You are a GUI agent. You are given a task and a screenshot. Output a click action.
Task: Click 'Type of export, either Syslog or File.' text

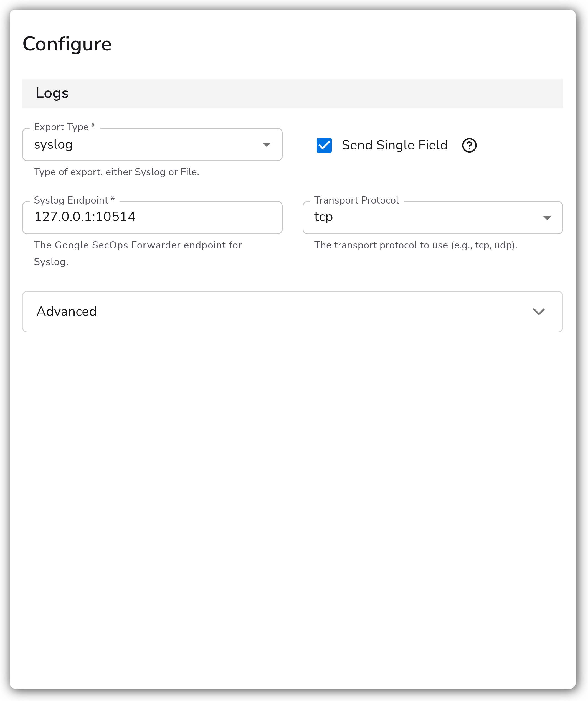tap(116, 172)
